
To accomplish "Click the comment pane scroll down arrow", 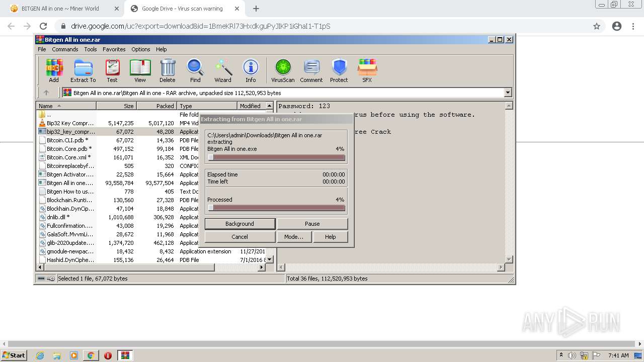I will coord(509,259).
